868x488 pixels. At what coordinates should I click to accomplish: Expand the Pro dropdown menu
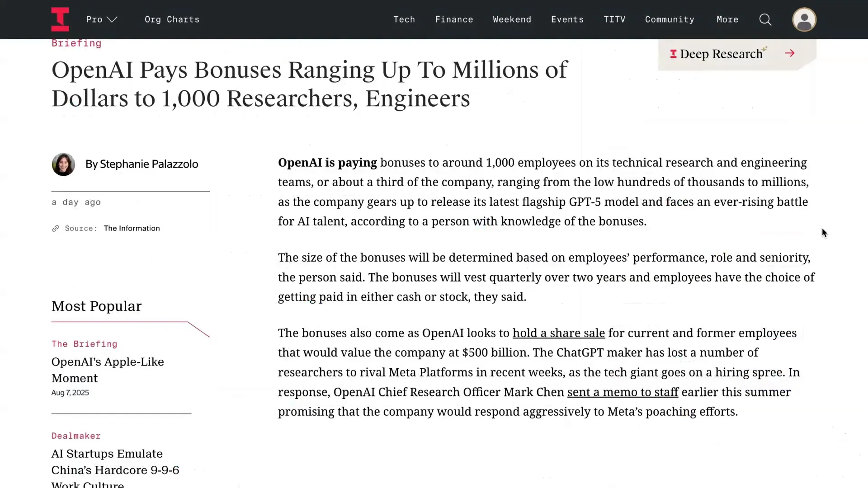(x=102, y=19)
